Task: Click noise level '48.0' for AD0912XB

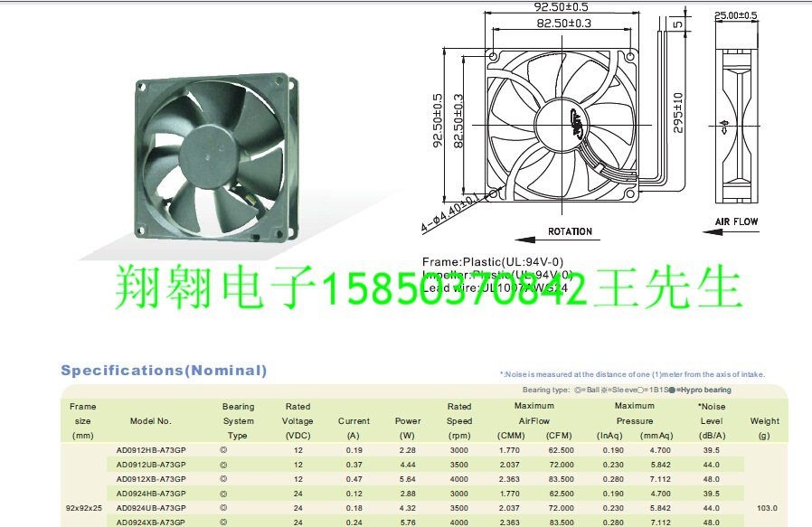Action: [711, 479]
